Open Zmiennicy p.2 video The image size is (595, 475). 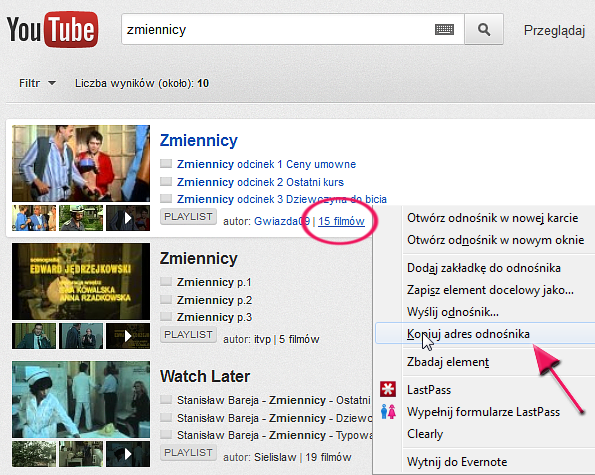(214, 300)
